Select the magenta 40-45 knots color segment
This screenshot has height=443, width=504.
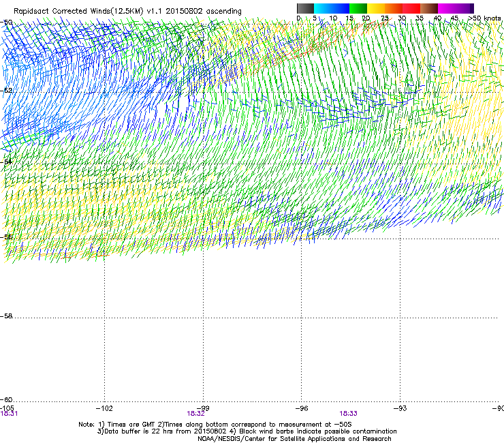447,8
